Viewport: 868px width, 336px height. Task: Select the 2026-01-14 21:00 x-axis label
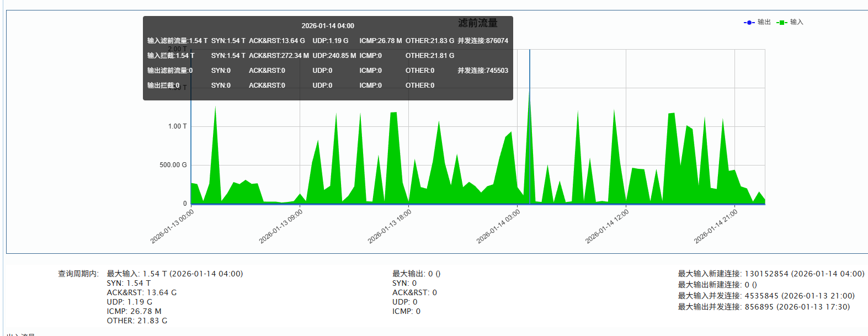[716, 226]
